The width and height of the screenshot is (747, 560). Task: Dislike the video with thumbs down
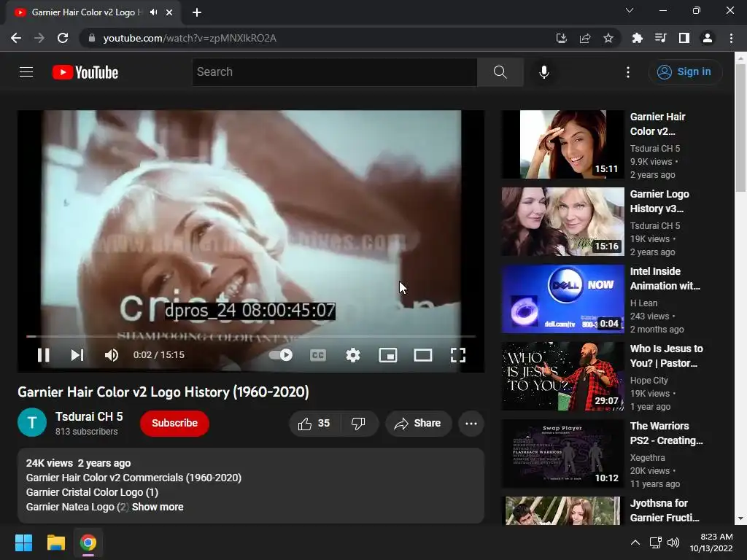coord(358,424)
